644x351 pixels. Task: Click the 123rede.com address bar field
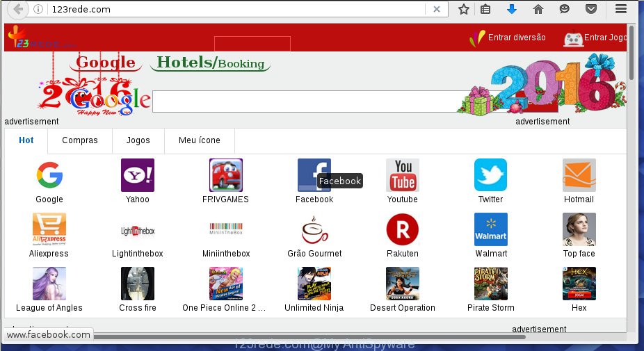click(237, 9)
